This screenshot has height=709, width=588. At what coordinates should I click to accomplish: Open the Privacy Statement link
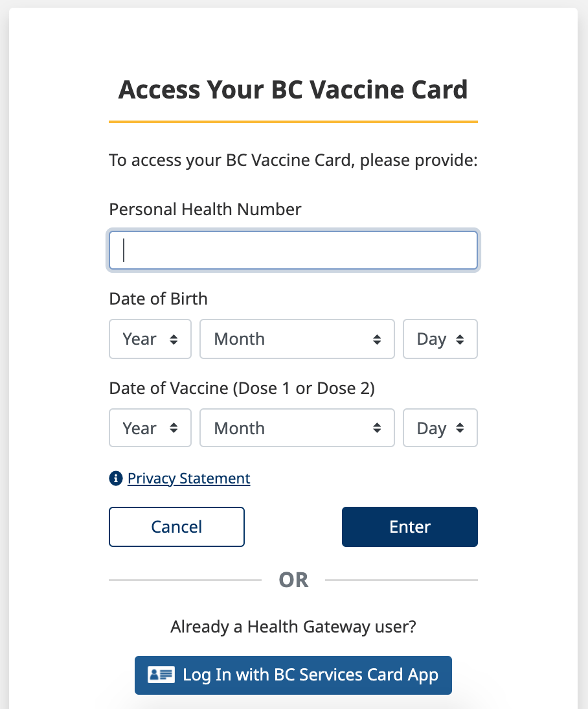188,478
